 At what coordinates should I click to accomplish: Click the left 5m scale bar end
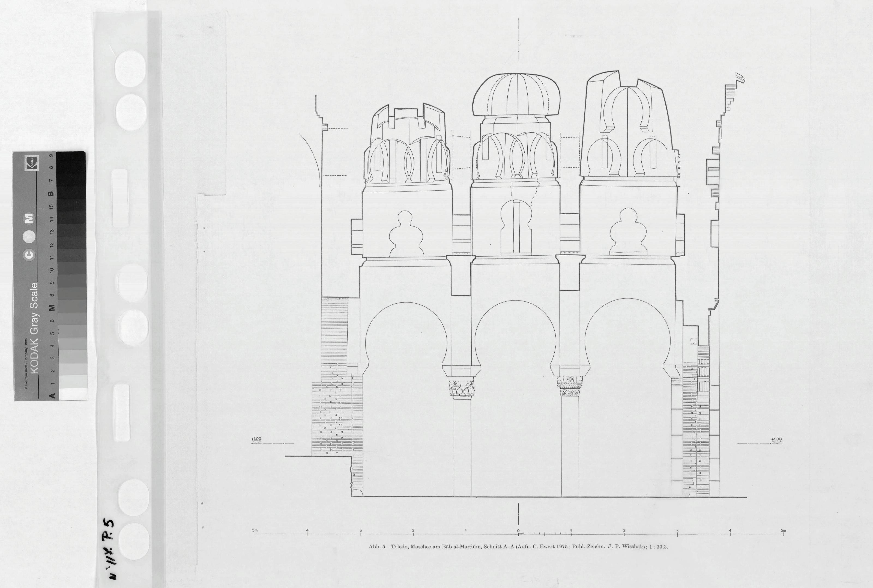pos(255,532)
